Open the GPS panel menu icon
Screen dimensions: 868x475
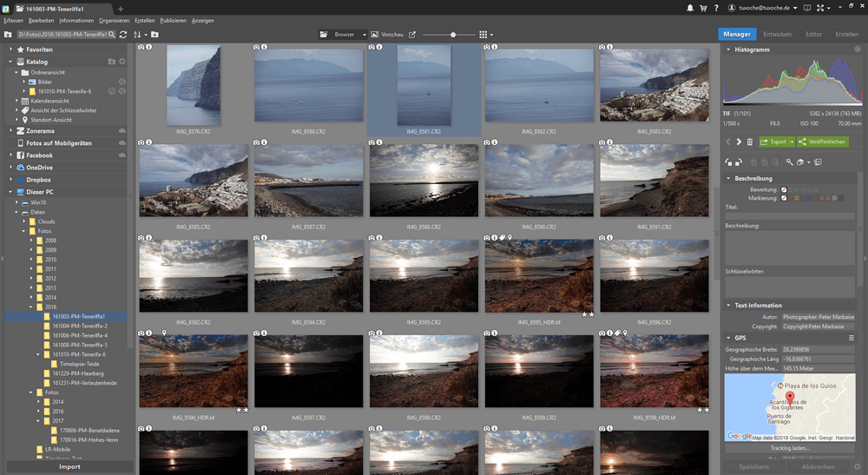(x=852, y=338)
